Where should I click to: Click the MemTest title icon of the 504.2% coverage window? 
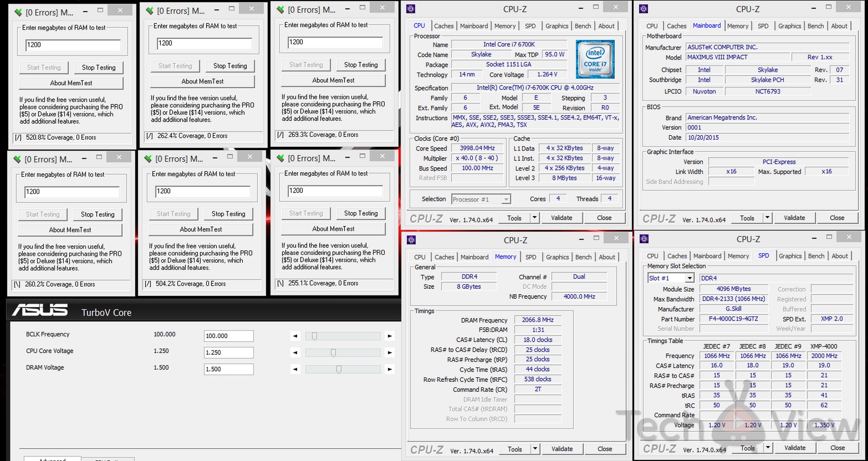pos(148,159)
